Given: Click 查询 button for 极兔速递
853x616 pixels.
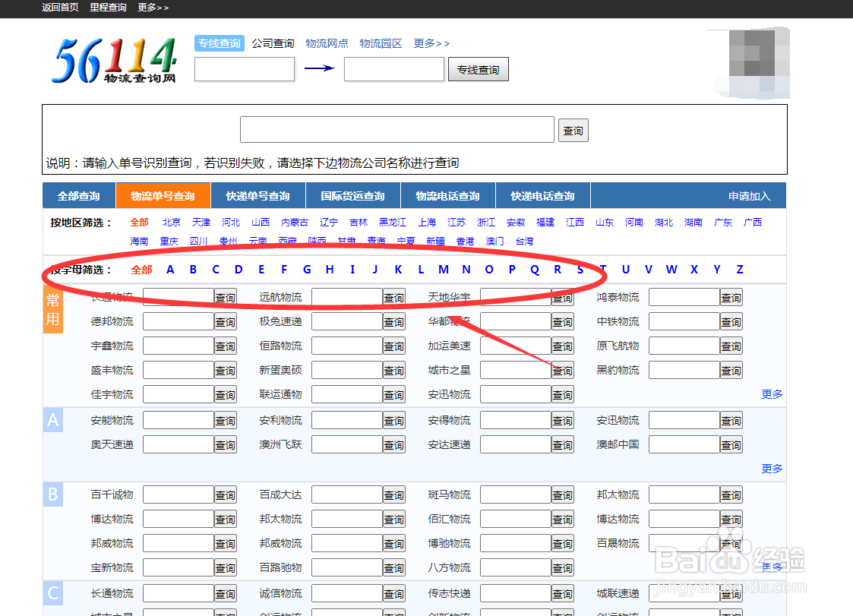Looking at the screenshot, I should pos(394,321).
